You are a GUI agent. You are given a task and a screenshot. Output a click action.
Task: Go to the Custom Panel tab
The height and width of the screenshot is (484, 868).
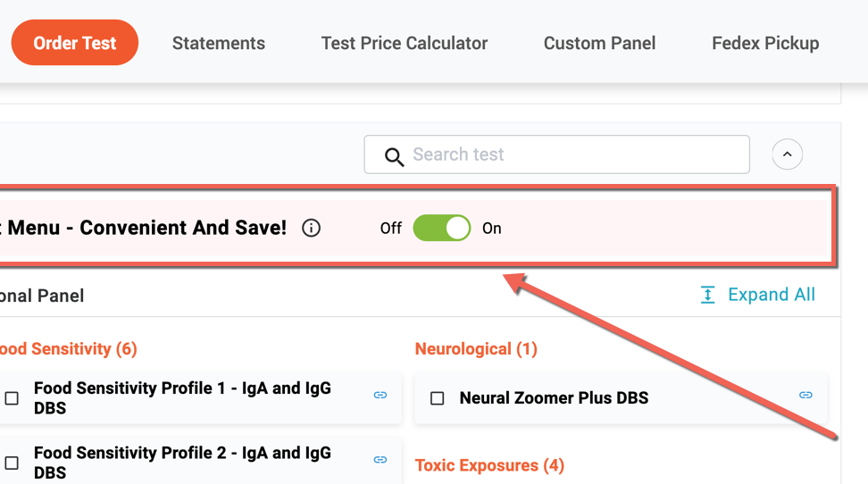tap(599, 43)
